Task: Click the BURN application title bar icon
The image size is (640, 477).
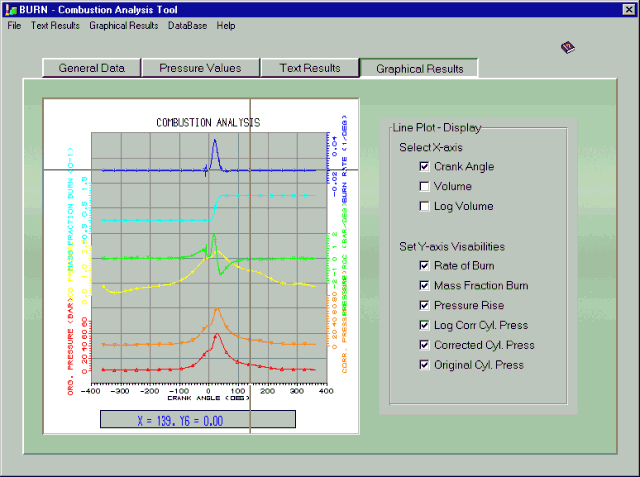Action: tap(11, 9)
